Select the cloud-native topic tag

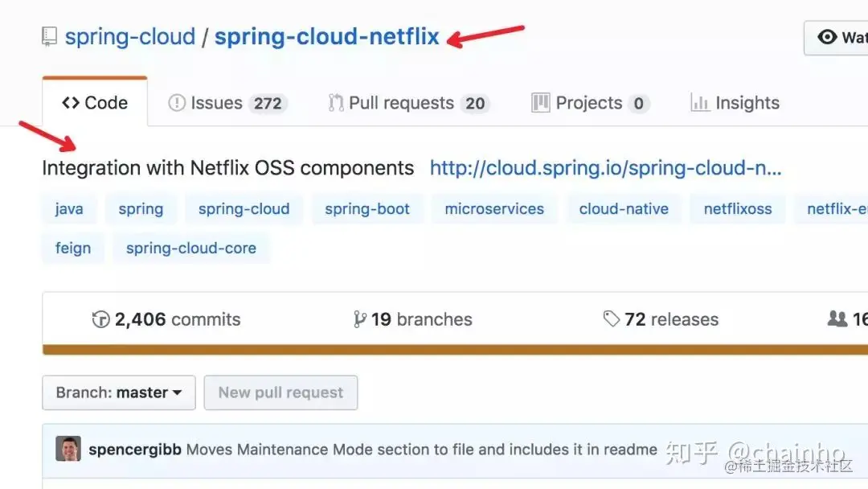tap(624, 209)
